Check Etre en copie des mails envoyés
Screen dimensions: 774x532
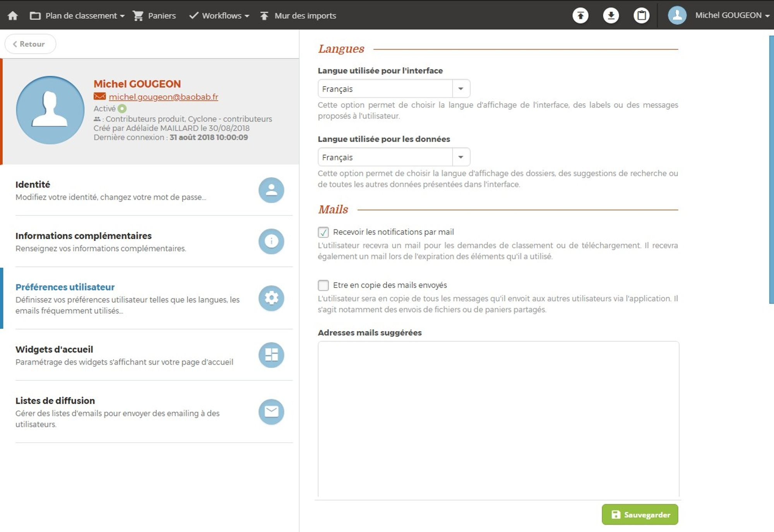323,285
